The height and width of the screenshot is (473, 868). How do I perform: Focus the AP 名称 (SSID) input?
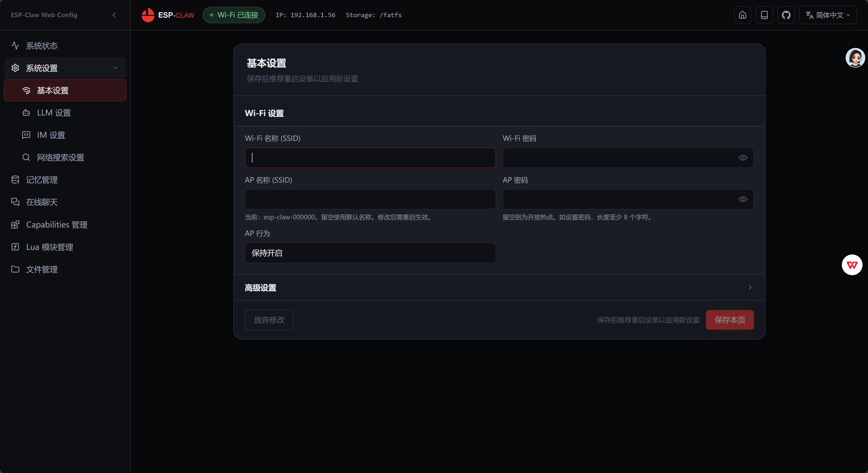point(370,199)
